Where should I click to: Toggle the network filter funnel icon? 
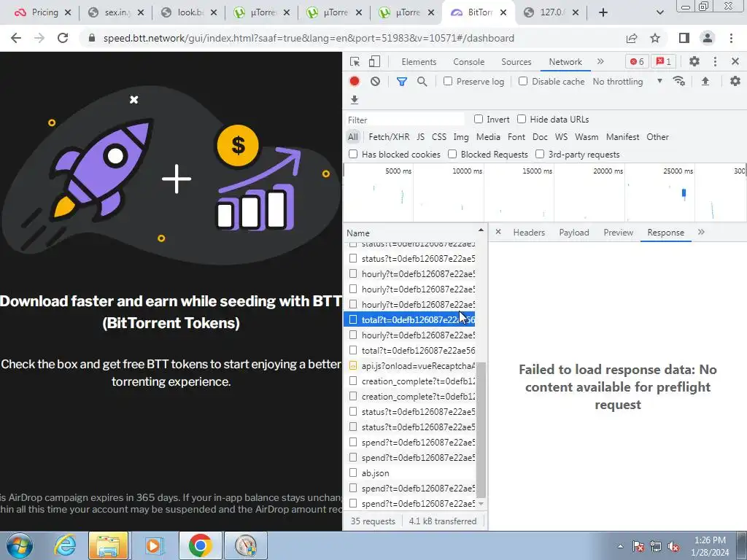pos(402,82)
